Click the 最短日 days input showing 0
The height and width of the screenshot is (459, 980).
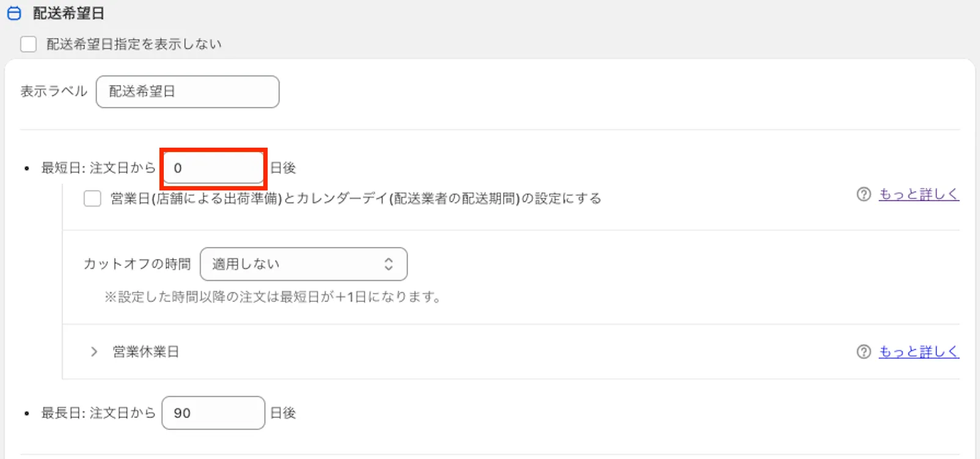pyautogui.click(x=213, y=168)
